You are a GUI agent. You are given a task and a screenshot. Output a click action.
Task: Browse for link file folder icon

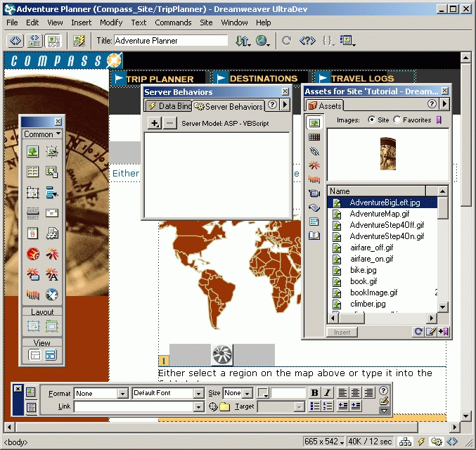click(225, 406)
